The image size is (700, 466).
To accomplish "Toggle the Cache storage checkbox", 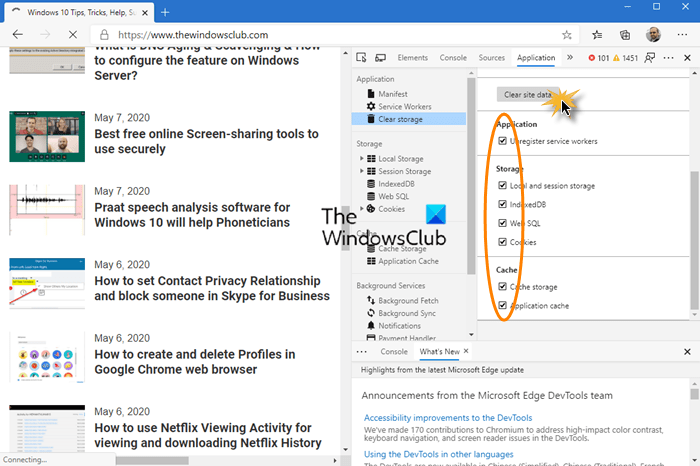I will (x=502, y=287).
